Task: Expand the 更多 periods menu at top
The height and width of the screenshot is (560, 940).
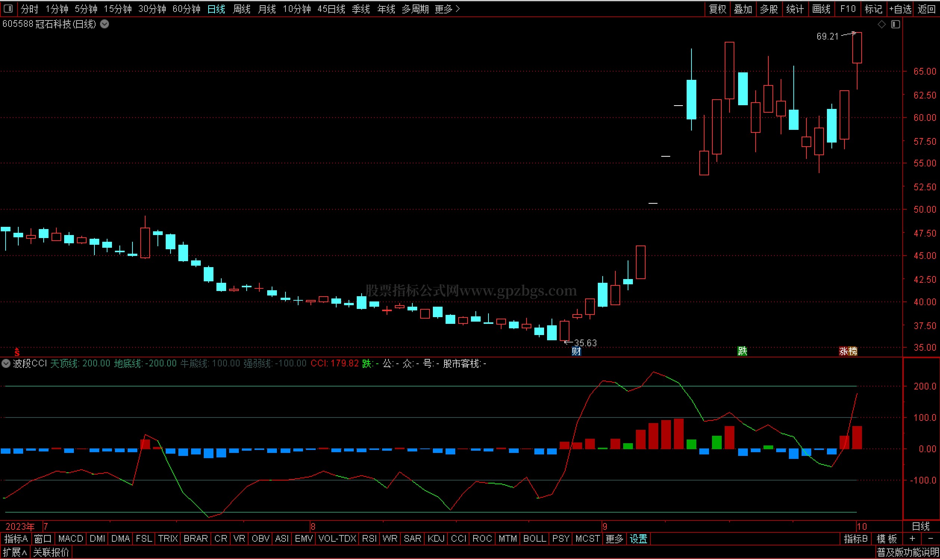Action: tap(447, 9)
